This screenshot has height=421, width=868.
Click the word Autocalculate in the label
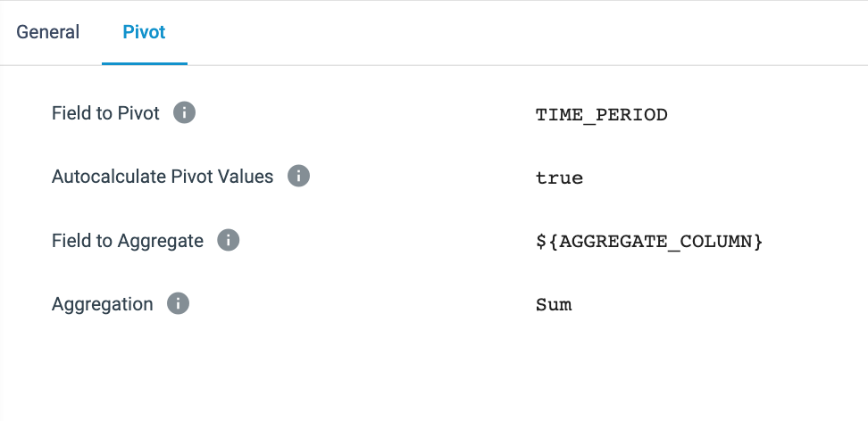click(x=109, y=177)
